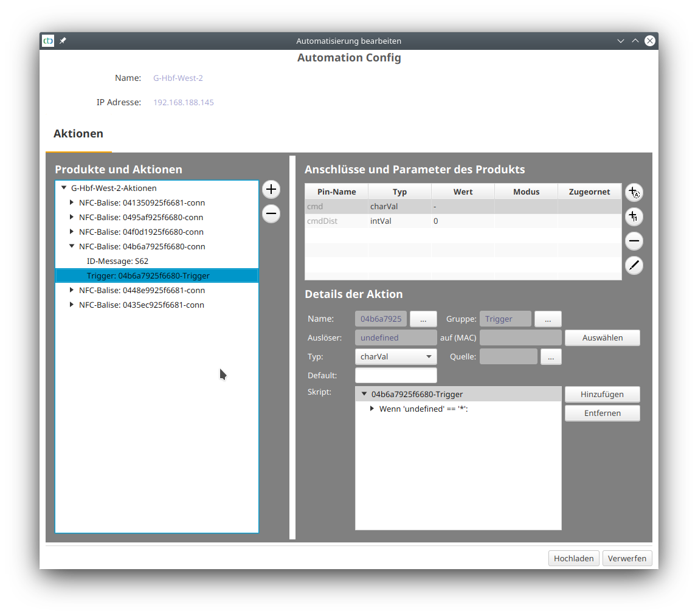Open the Typ dropdown showing charVal
This screenshot has width=698, height=616.
click(395, 356)
